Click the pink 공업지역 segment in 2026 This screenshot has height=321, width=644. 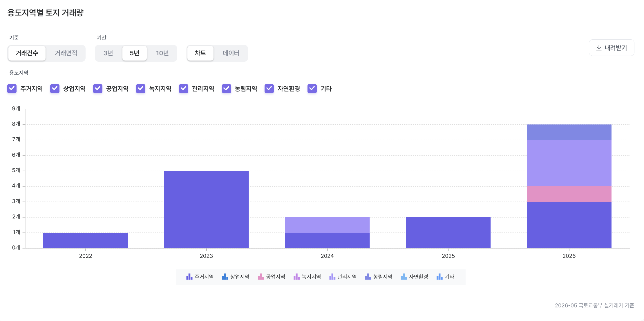tap(569, 194)
